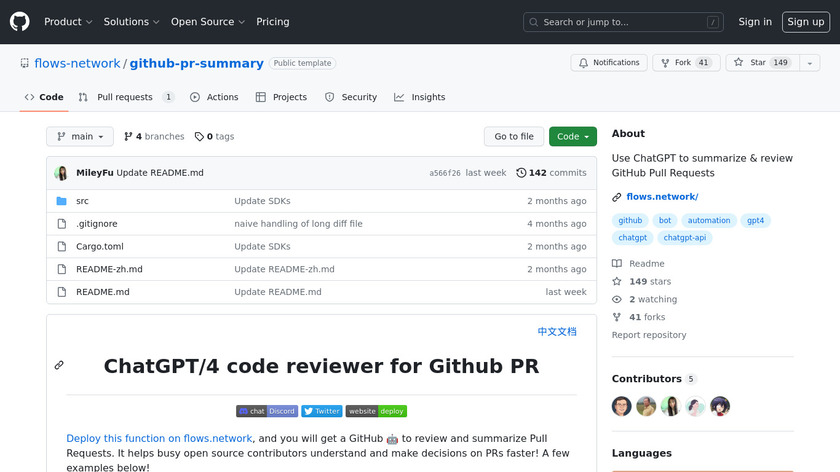Select the github topic tag
Screen dimensions: 840x472
tap(630, 220)
